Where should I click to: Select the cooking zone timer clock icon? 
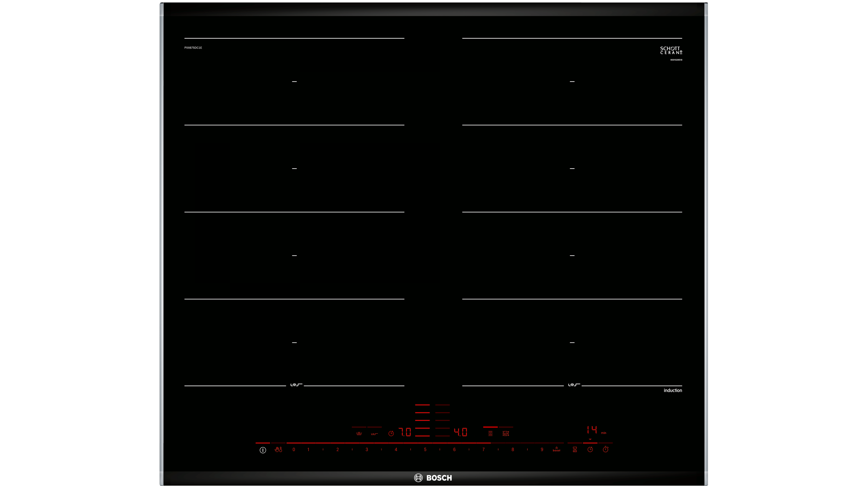pos(590,449)
